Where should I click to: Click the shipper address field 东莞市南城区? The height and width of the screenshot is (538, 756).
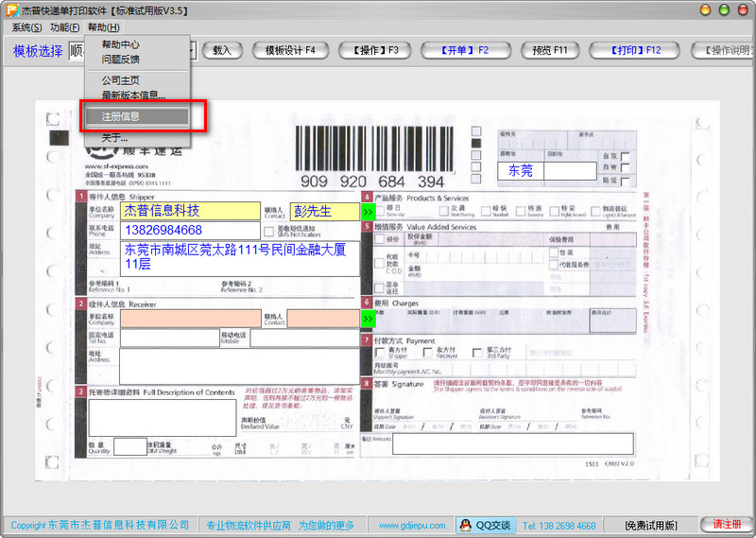(x=240, y=258)
